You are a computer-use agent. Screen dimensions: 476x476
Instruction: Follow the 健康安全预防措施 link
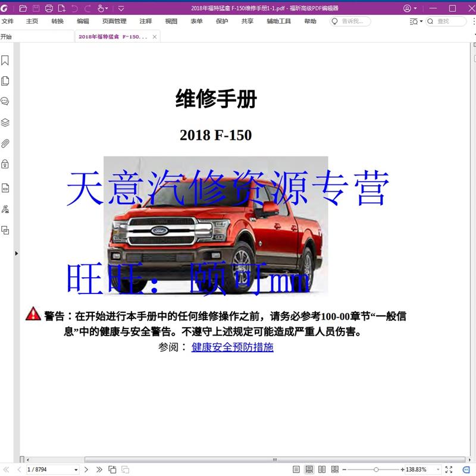232,347
